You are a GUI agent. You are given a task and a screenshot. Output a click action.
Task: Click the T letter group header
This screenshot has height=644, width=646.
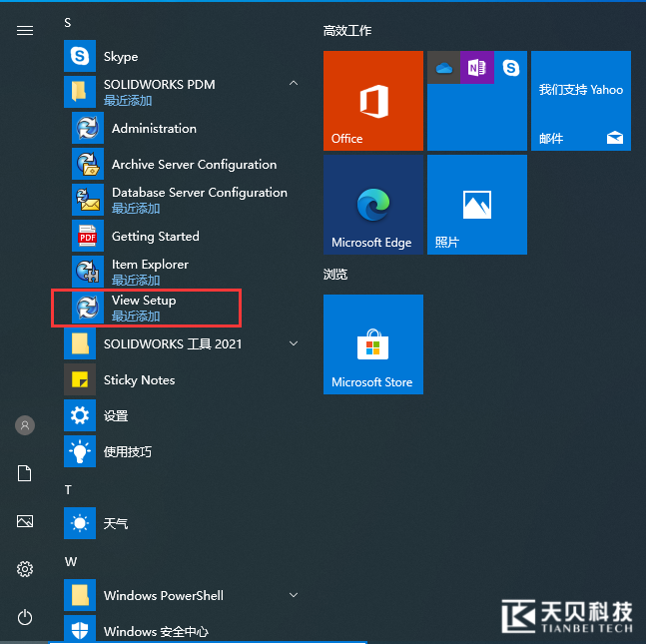coord(68,489)
